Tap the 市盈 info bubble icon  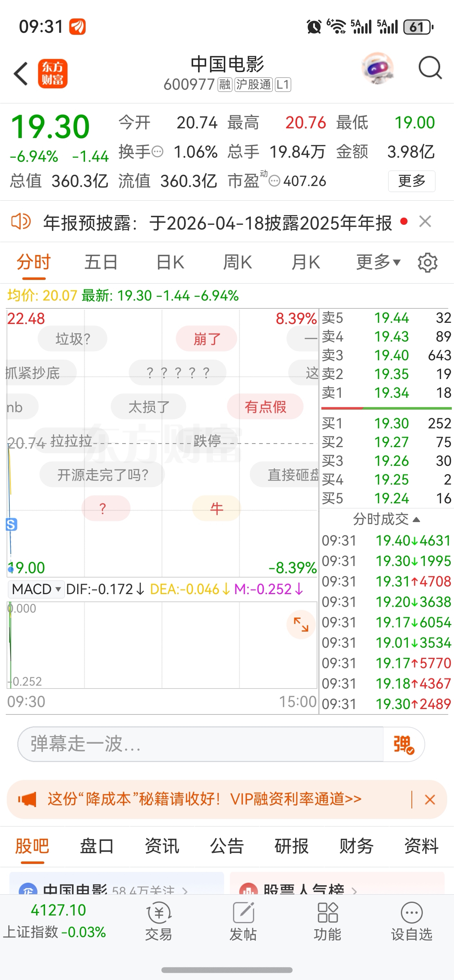(x=274, y=181)
